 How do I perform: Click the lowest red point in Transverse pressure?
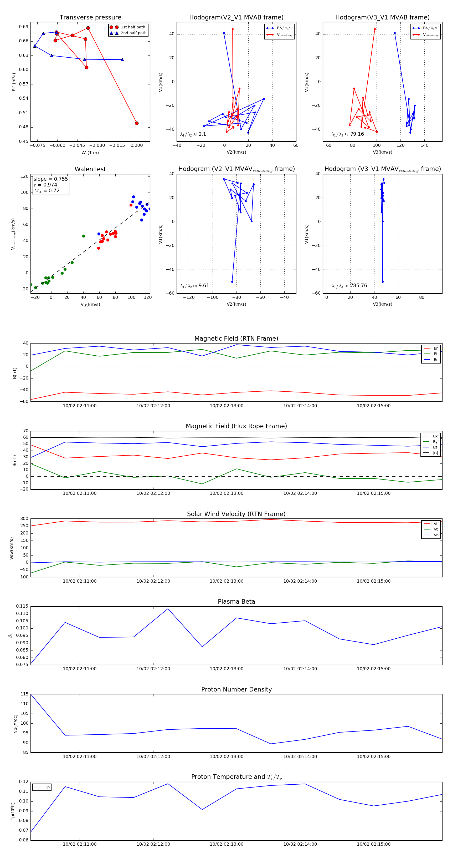137,123
